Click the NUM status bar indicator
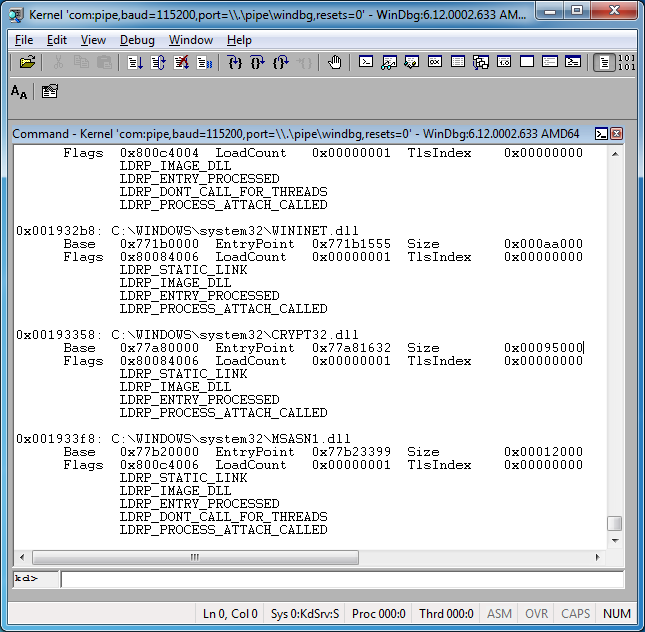The height and width of the screenshot is (632, 645). point(617,614)
